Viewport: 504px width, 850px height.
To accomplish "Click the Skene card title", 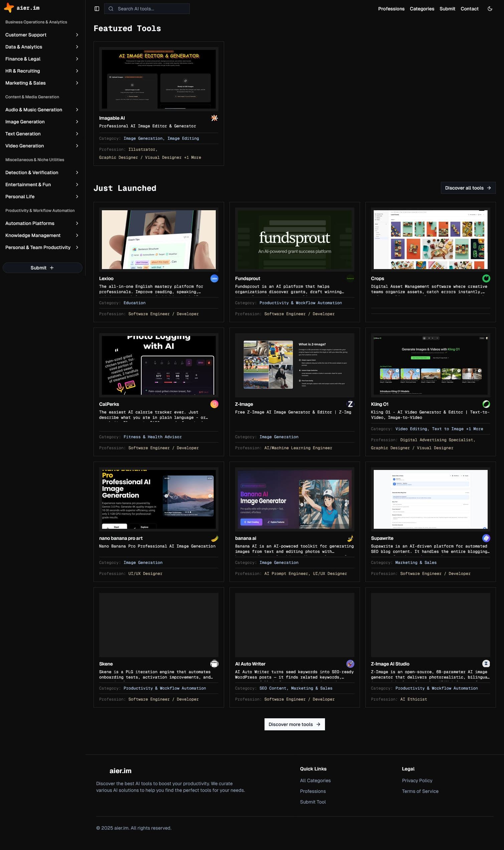I will [x=106, y=664].
